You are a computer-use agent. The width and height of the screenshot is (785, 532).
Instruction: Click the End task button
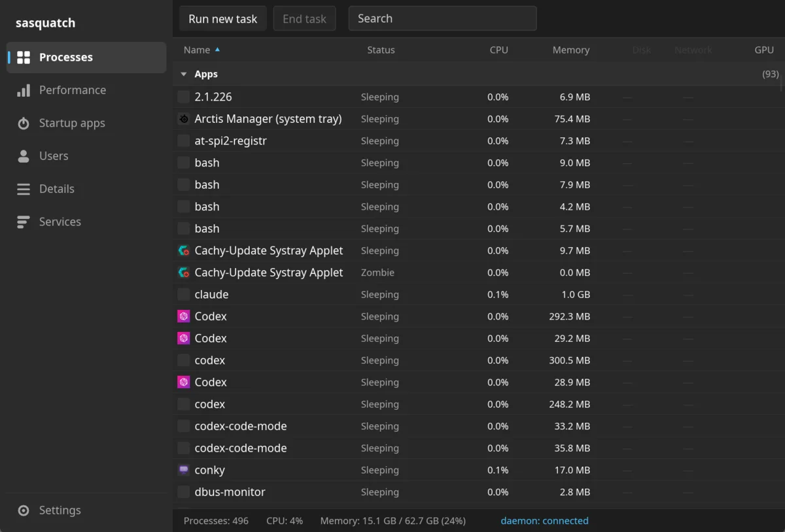coord(304,19)
